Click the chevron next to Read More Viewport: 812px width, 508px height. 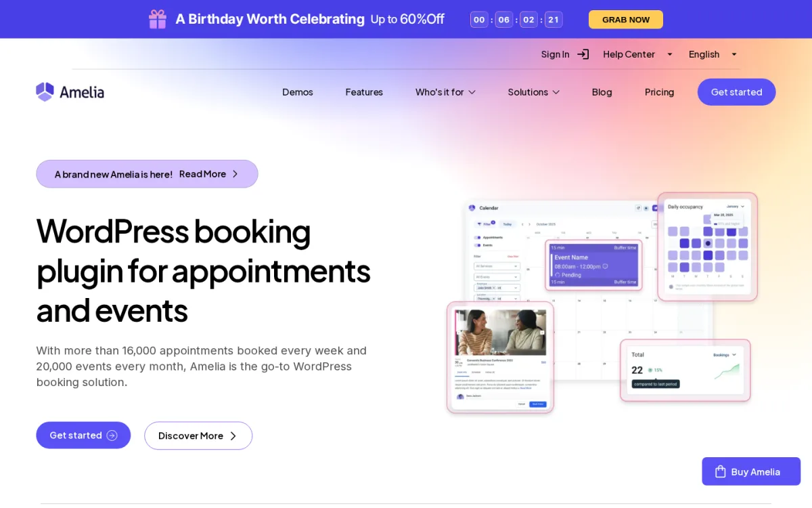pyautogui.click(x=235, y=174)
